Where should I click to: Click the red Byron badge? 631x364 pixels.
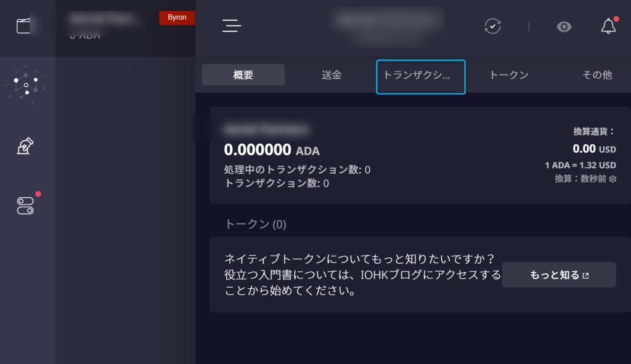point(177,18)
